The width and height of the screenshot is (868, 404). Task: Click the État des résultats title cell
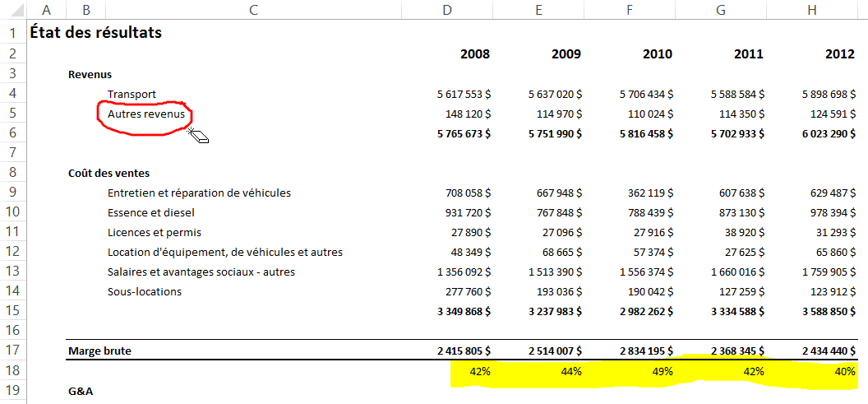[95, 33]
